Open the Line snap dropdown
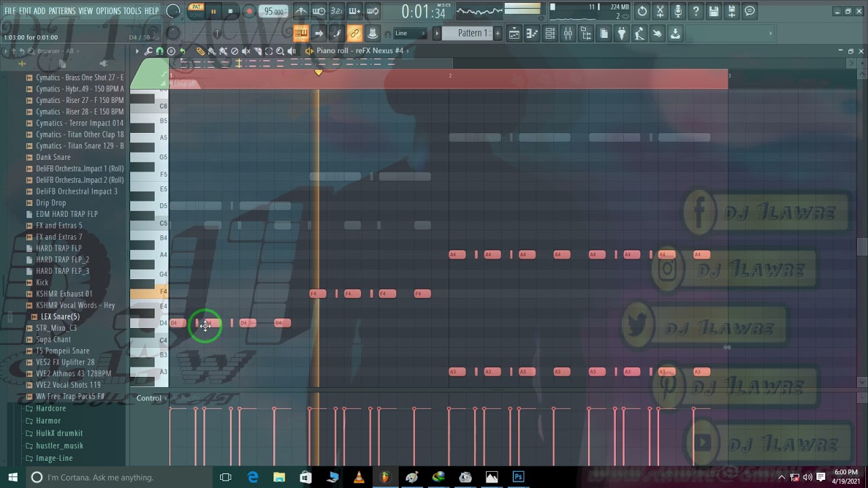This screenshot has width=868, height=488. 410,33
